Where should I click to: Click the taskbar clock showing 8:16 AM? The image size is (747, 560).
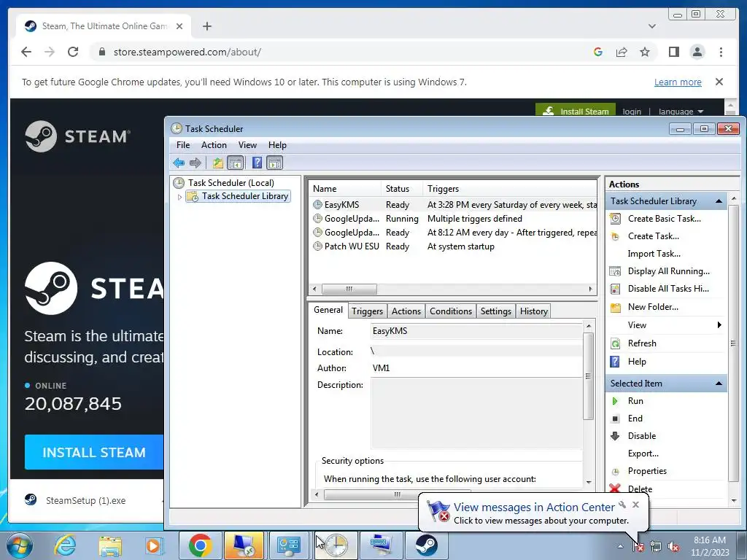coord(709,546)
